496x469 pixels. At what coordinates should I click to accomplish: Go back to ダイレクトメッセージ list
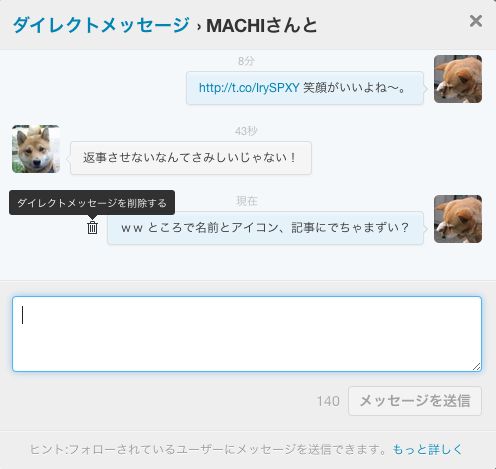pos(101,25)
